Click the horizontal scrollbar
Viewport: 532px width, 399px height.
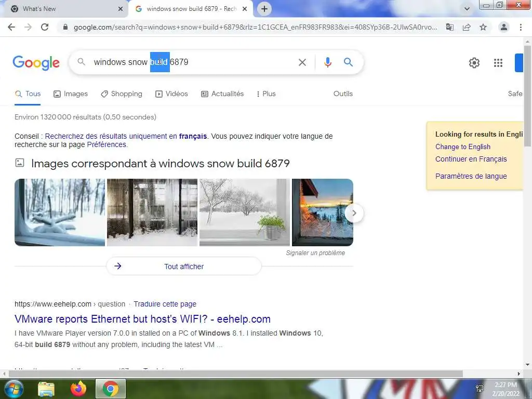(x=236, y=374)
